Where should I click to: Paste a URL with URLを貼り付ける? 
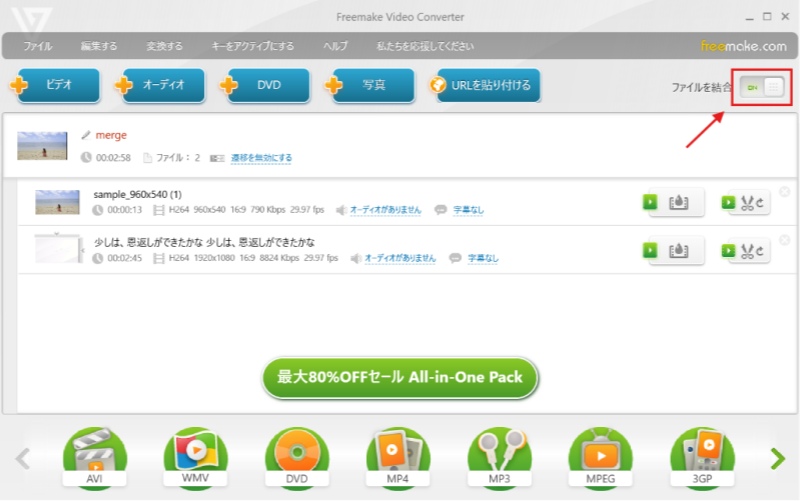click(485, 85)
